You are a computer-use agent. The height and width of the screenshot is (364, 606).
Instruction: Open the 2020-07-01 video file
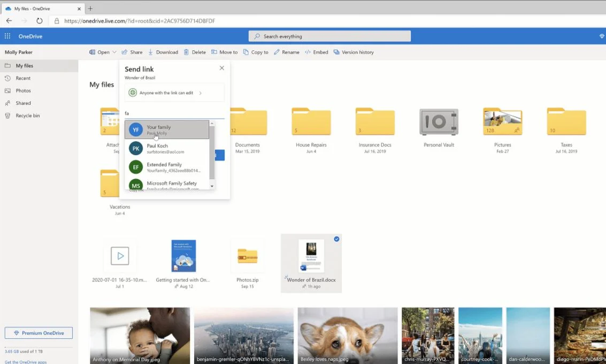coord(120,256)
